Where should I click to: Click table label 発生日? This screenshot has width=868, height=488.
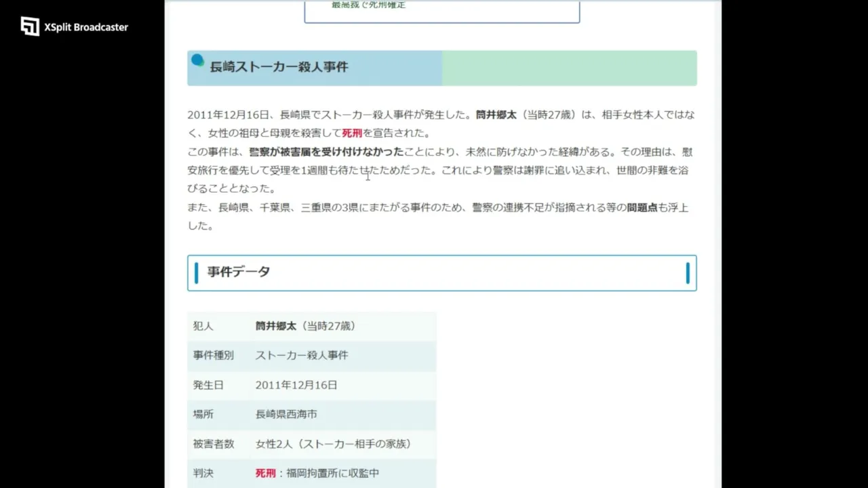tap(208, 385)
